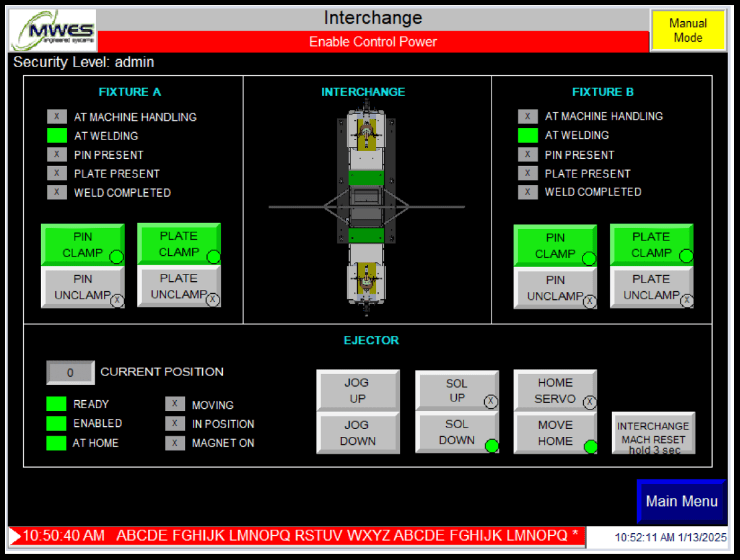Click the ENABLED indicator in Ejector section
740x560 pixels.
coord(57,423)
